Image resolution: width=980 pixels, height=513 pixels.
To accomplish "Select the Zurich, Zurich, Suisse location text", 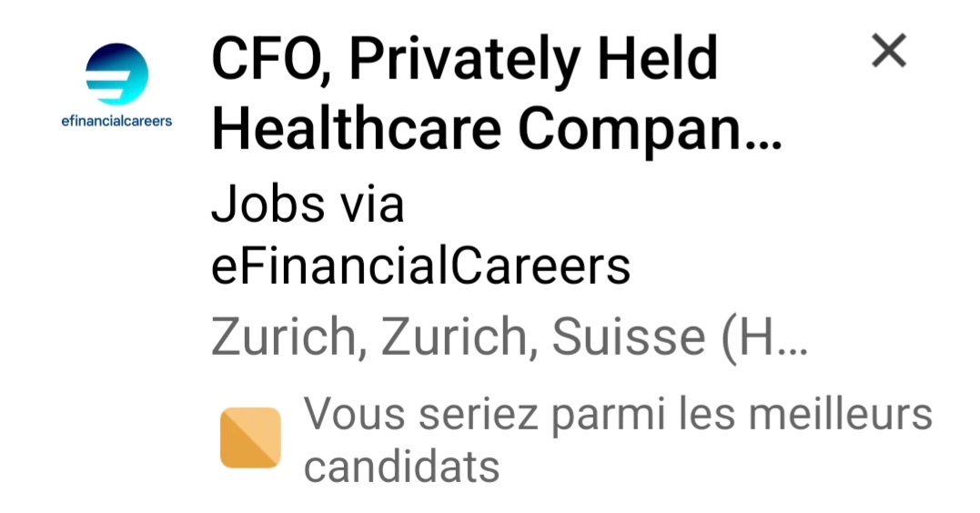I will click(x=510, y=337).
